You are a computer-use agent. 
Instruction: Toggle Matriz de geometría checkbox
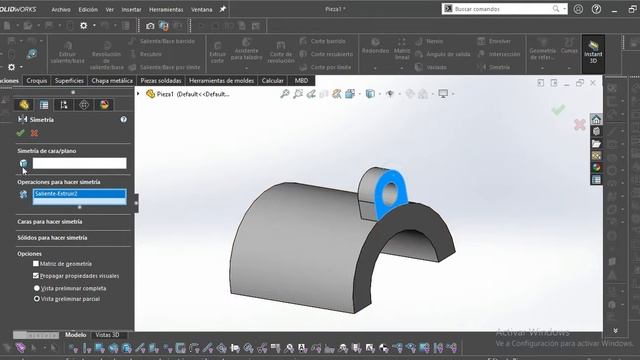pos(36,264)
